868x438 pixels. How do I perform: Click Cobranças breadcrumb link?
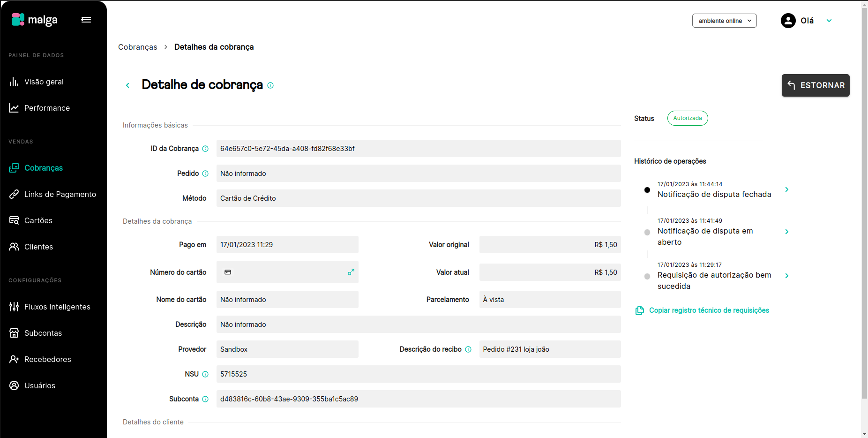tap(138, 47)
